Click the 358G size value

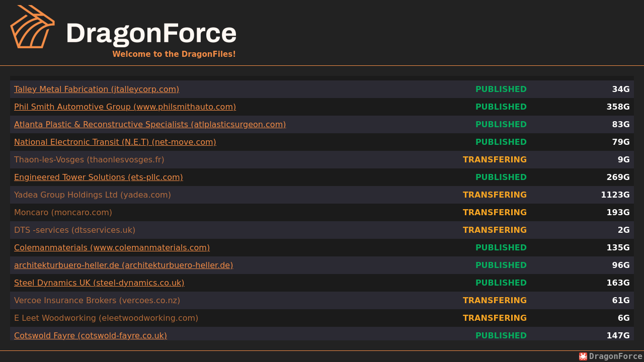tap(618, 107)
